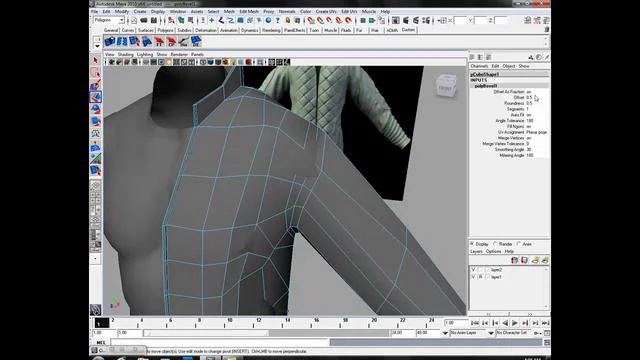Click the blue sphere snap icon in status line
Image resolution: width=640 pixels, height=360 pixels.
268,20
